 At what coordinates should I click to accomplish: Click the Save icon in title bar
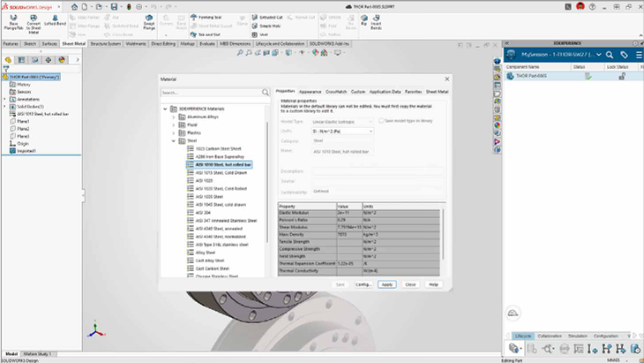[114, 6]
